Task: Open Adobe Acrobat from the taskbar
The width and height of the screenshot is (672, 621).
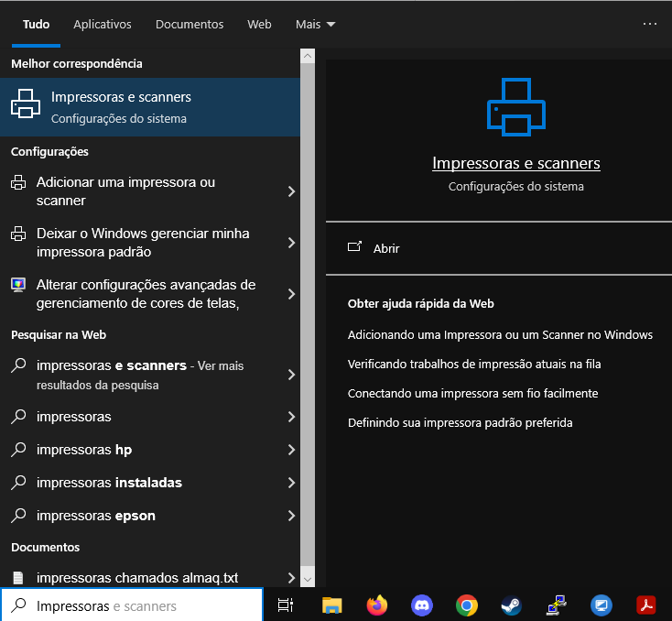Action: tap(646, 605)
